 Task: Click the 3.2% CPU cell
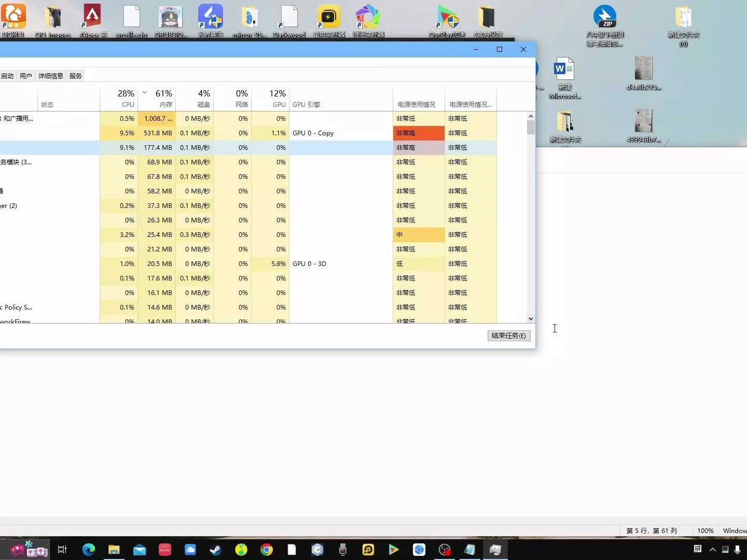(x=119, y=234)
